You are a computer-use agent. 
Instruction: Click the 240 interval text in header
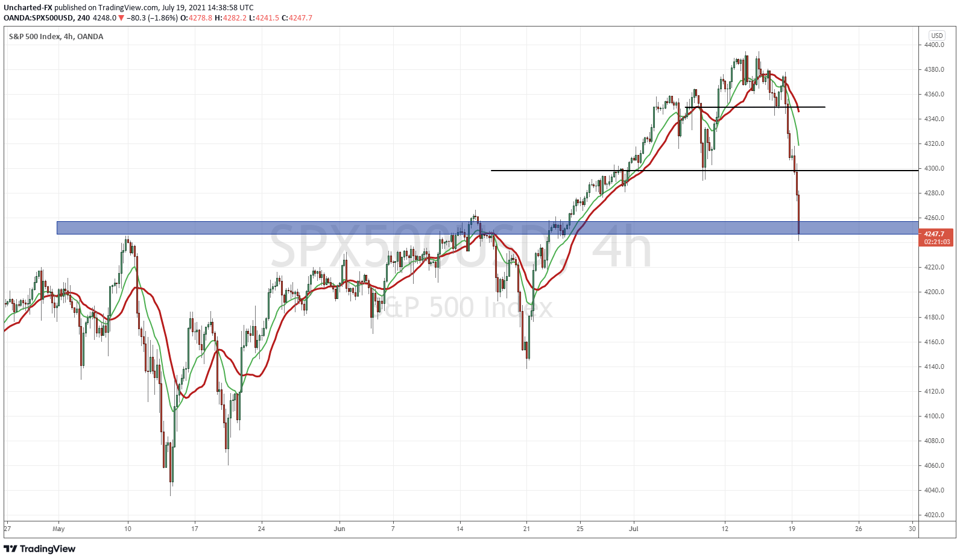pos(83,18)
